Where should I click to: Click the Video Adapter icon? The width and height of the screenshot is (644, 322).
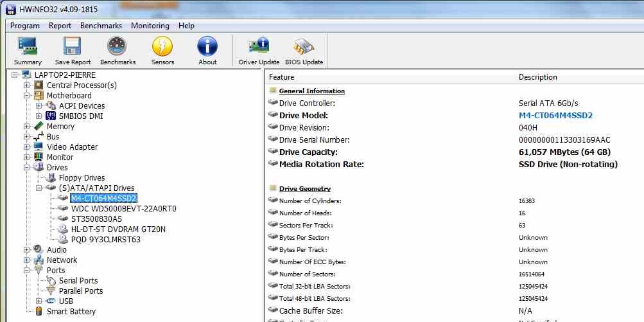tap(39, 147)
